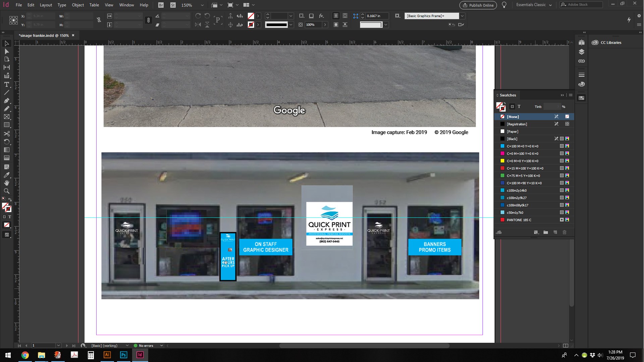644x362 pixels.
Task: Open the Screen Mode dropdown
Action: tap(232, 5)
